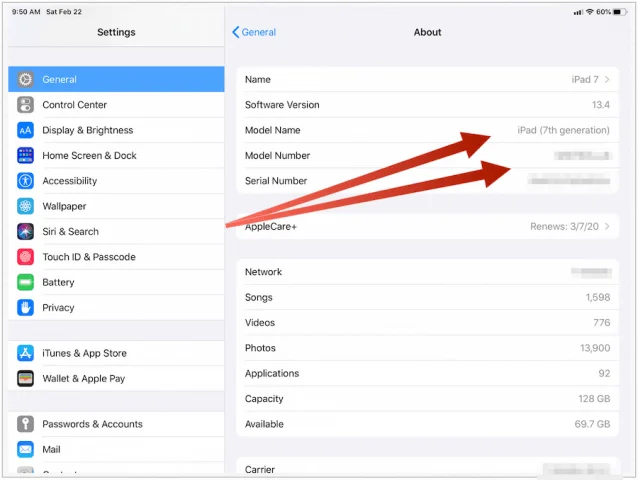Tap the Touch ID fingerprint icon
Viewport: 638px width, 480px height.
tap(25, 257)
